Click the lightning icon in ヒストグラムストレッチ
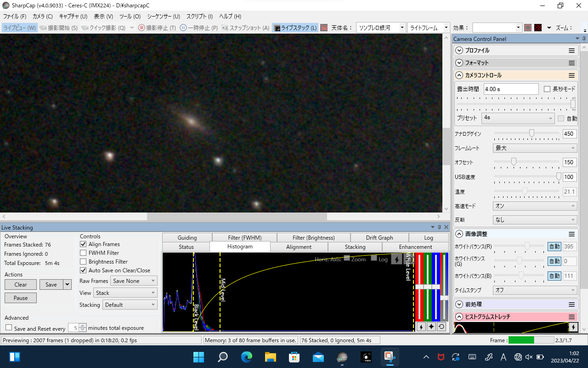588x368 pixels. (573, 327)
